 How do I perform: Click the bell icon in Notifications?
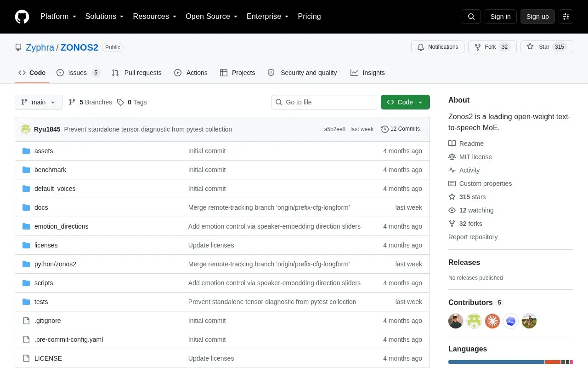click(421, 47)
